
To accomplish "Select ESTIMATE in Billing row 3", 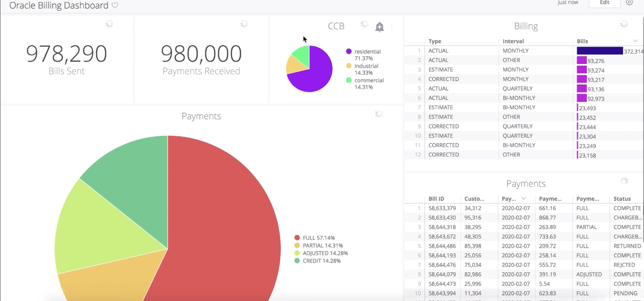I will (441, 70).
